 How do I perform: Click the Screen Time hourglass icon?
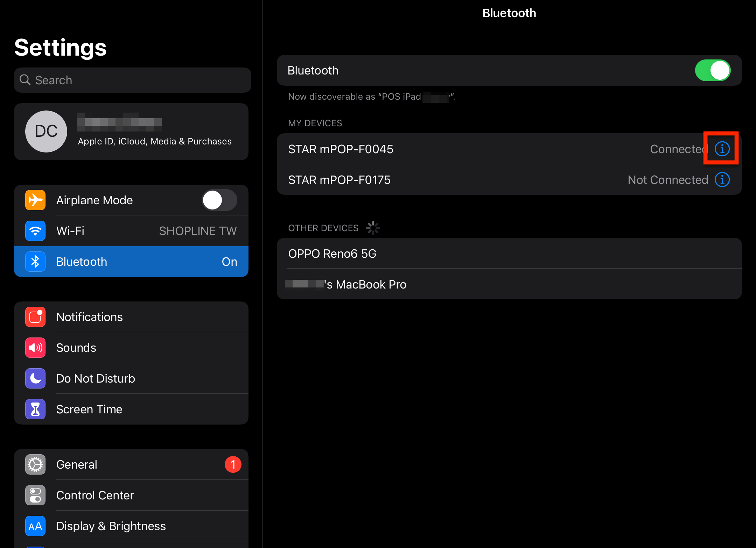click(x=35, y=409)
